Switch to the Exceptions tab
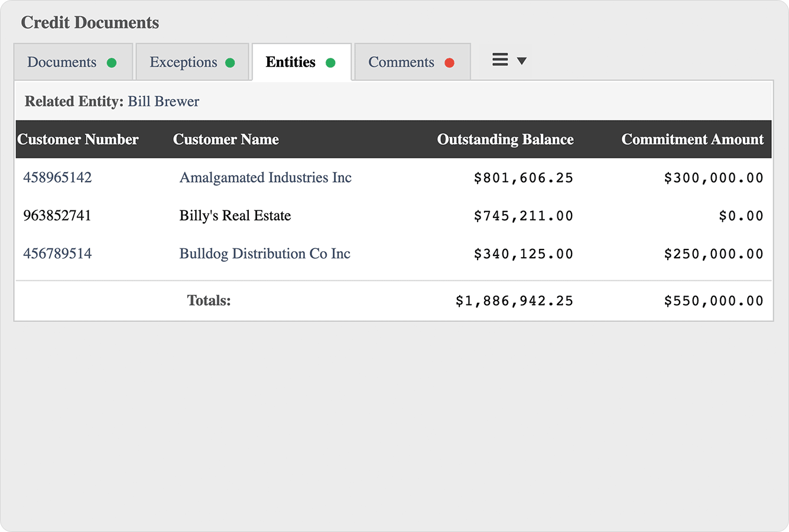789x532 pixels. click(x=183, y=62)
